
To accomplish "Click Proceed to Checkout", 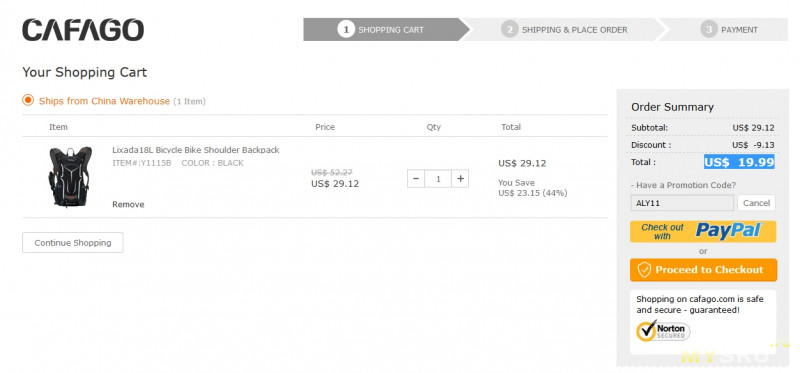I will tap(703, 270).
